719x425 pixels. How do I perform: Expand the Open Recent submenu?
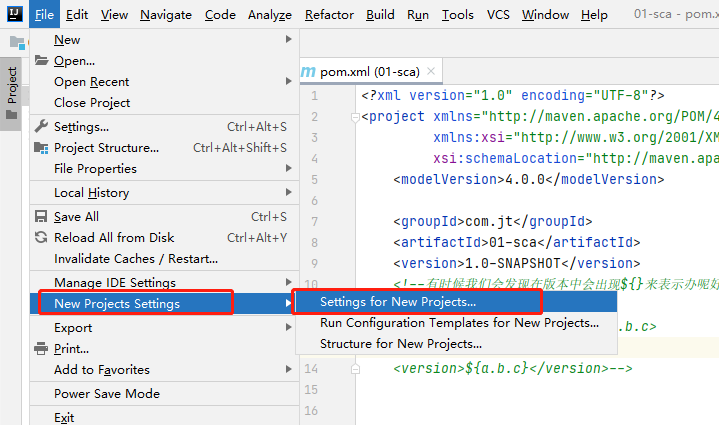[288, 81]
